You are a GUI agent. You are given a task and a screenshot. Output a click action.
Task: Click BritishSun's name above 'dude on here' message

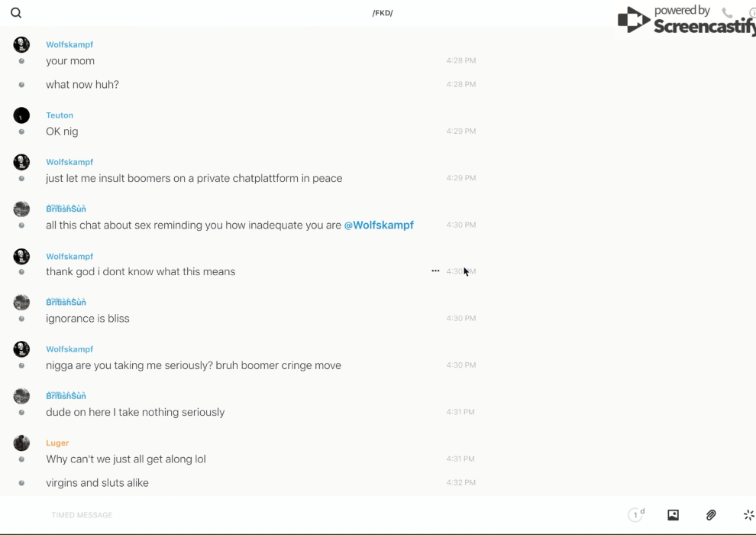[x=66, y=396]
